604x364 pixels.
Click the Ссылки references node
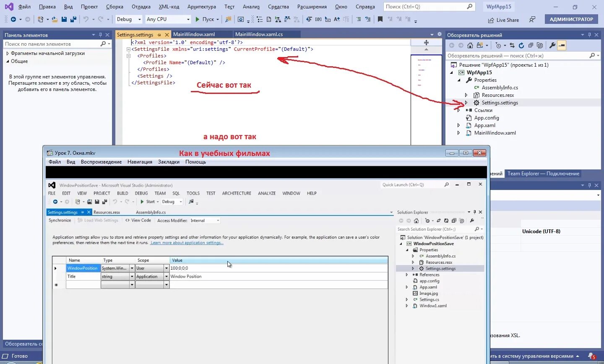pos(483,110)
